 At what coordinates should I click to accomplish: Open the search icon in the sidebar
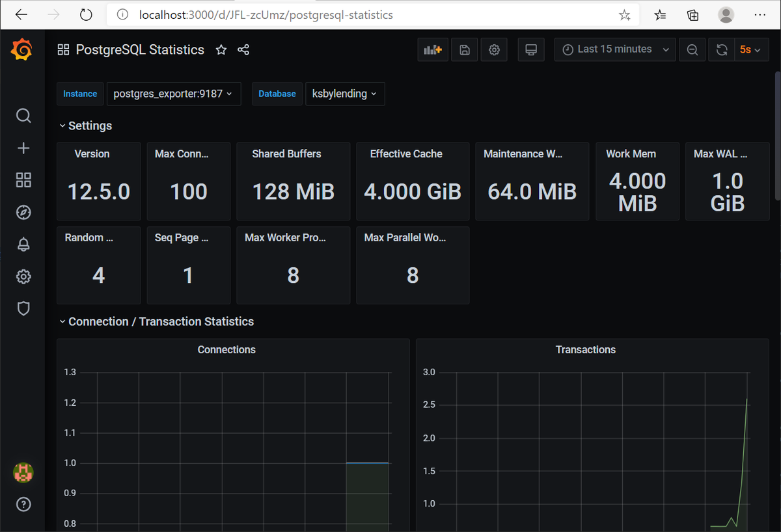[x=23, y=116]
